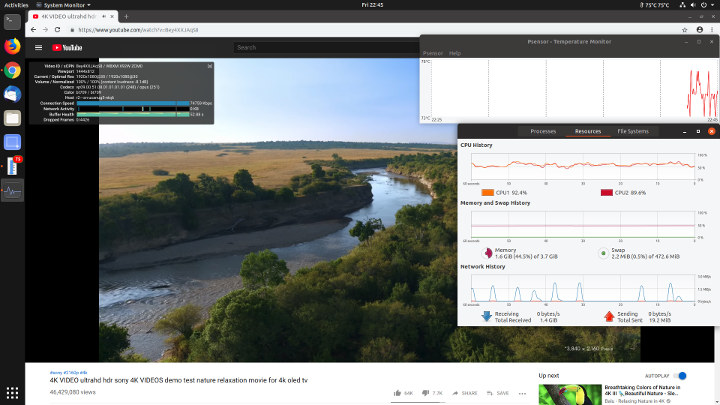Click the temperature reading in top bar

tap(654, 5)
